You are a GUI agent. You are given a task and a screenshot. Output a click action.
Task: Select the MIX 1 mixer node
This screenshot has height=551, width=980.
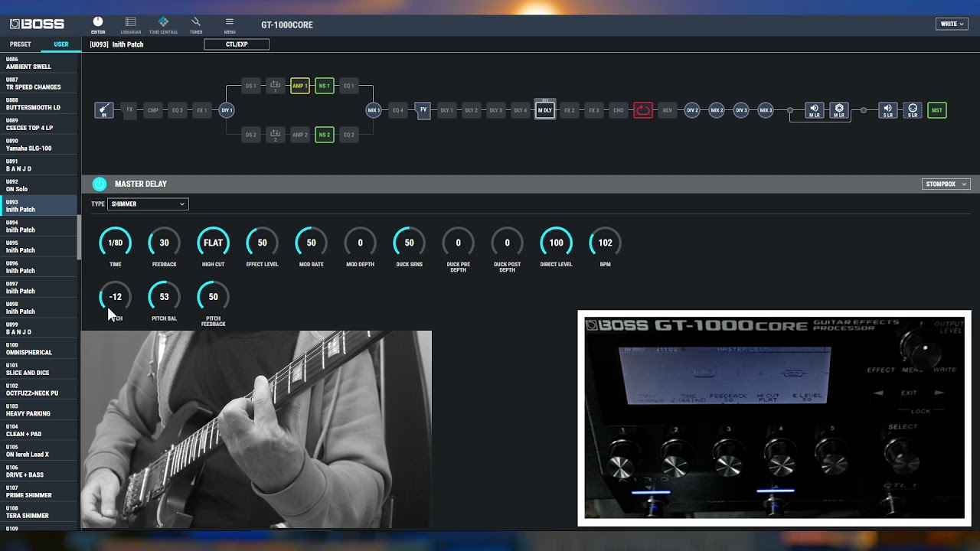click(x=374, y=110)
